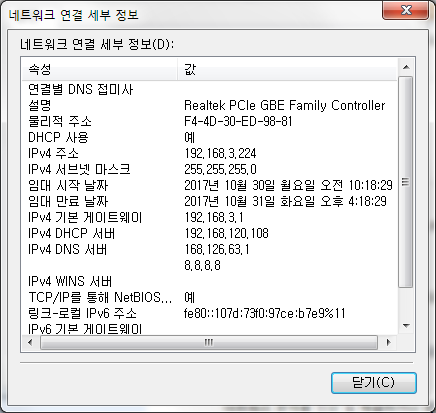Click the secondary DNS 8.8.8.8
Viewport: 436px width, 413px height.
[202, 265]
